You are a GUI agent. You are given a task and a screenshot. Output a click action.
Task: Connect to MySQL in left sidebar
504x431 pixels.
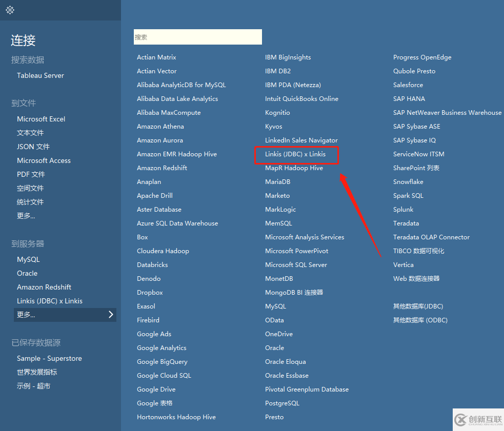28,260
